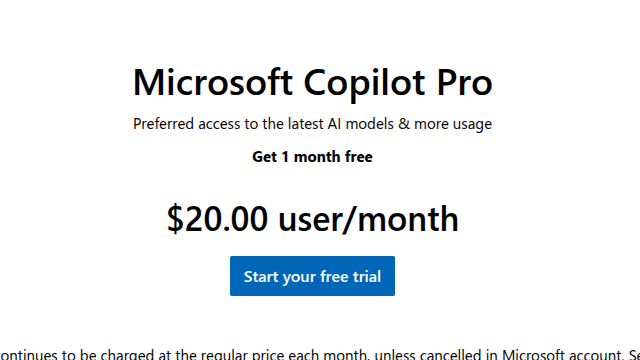Image resolution: width=640 pixels, height=360 pixels.
Task: Click the '$20.00' amount
Action: point(217,220)
